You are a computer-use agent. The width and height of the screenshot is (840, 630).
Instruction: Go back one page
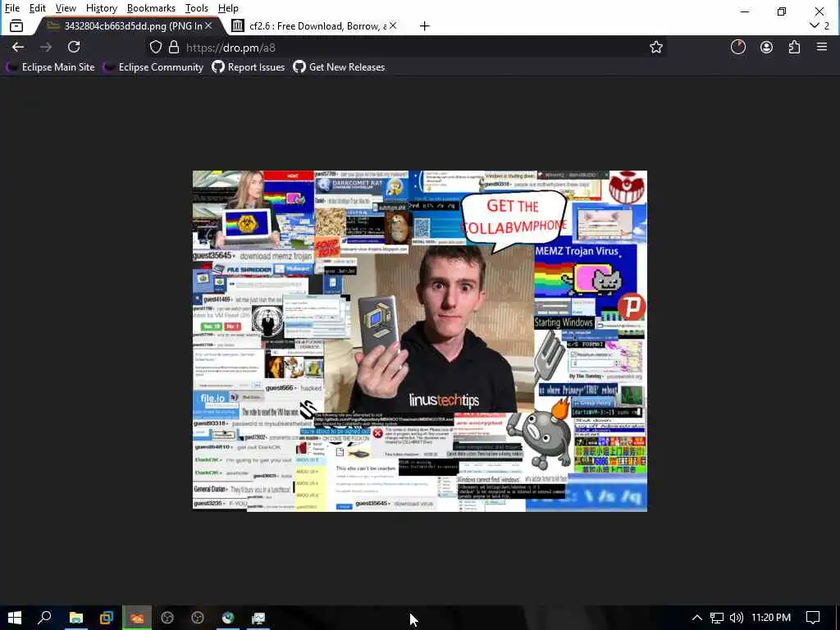pyautogui.click(x=18, y=47)
